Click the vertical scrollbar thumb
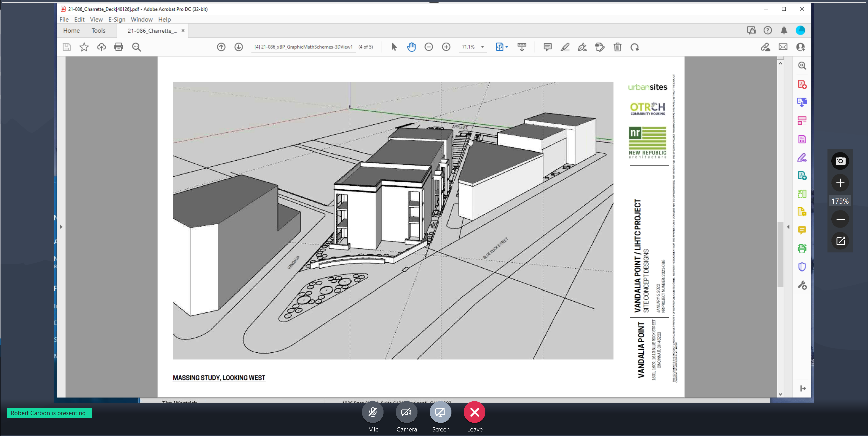 [780, 254]
